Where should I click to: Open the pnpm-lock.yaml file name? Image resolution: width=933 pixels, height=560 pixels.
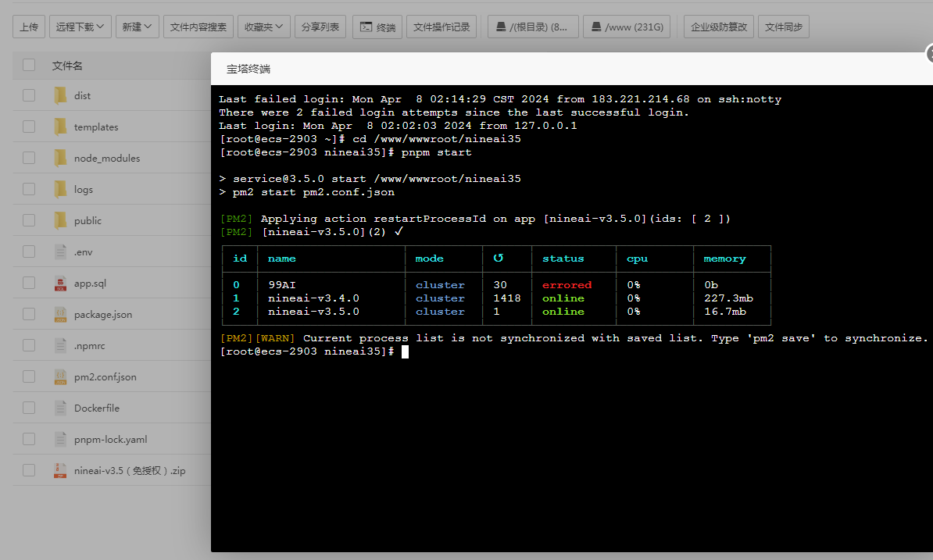point(111,439)
